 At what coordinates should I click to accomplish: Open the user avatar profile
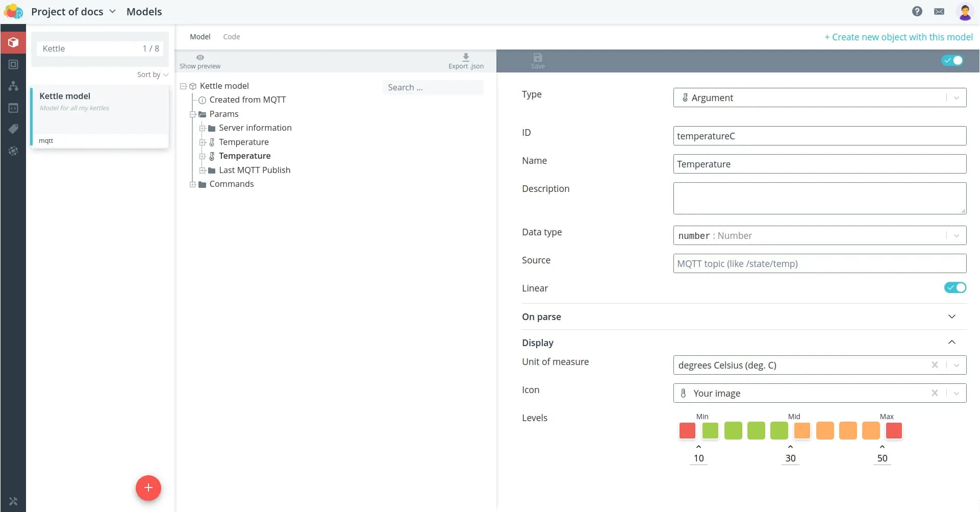(964, 11)
